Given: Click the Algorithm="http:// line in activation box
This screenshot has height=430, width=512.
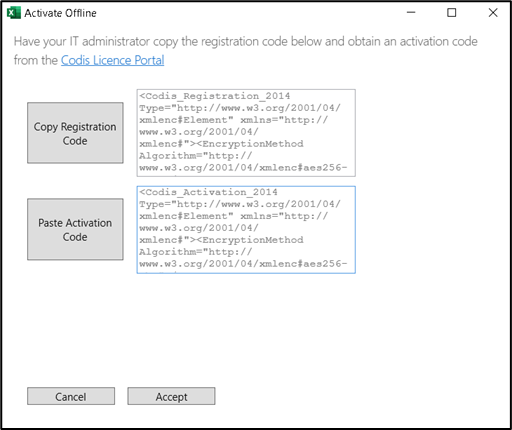Looking at the screenshot, I should [196, 252].
